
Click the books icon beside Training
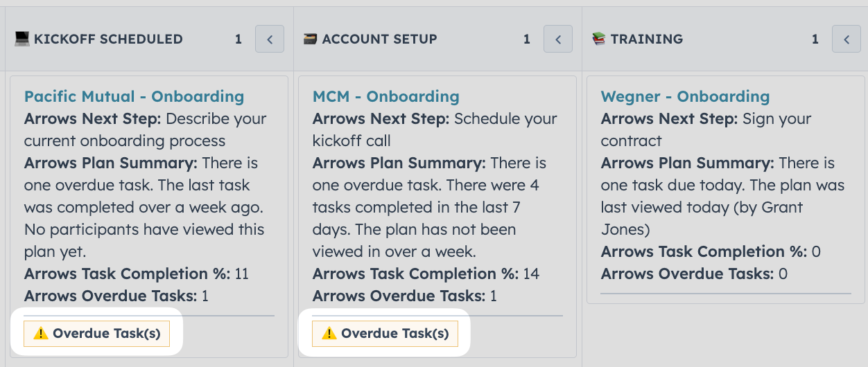click(599, 39)
